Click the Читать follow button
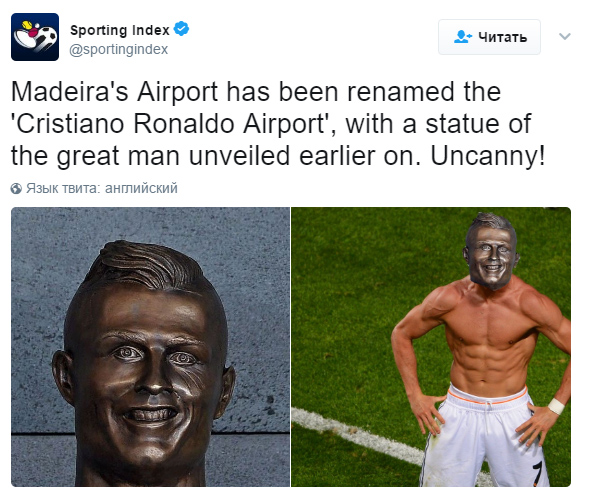 (x=489, y=37)
